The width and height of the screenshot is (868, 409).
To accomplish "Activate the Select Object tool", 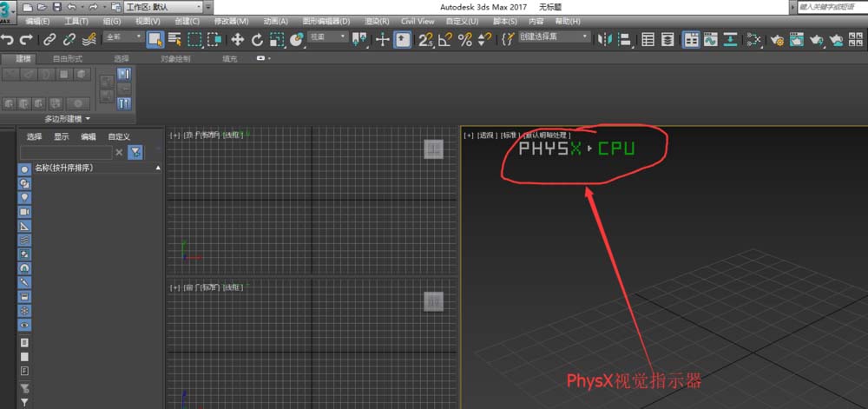I will coord(155,39).
